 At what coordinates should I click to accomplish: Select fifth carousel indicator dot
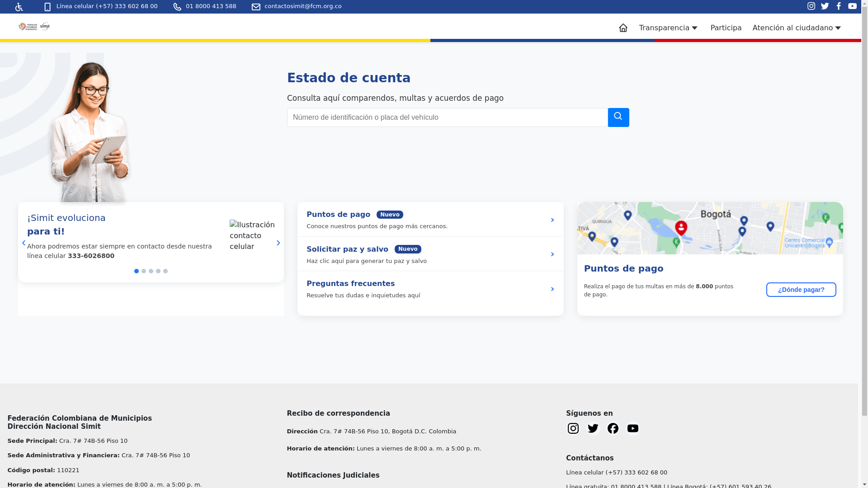(165, 271)
